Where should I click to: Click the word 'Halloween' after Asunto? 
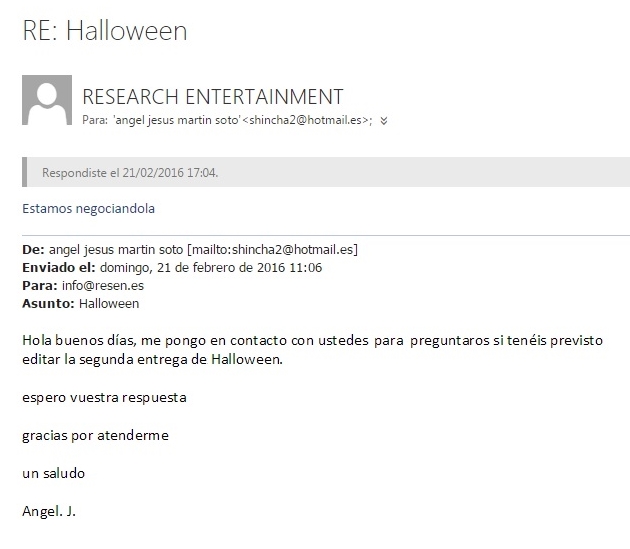point(109,304)
